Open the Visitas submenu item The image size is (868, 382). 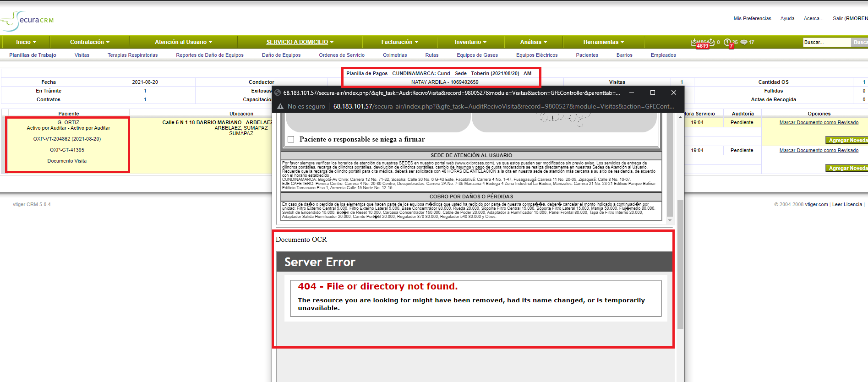pos(82,55)
